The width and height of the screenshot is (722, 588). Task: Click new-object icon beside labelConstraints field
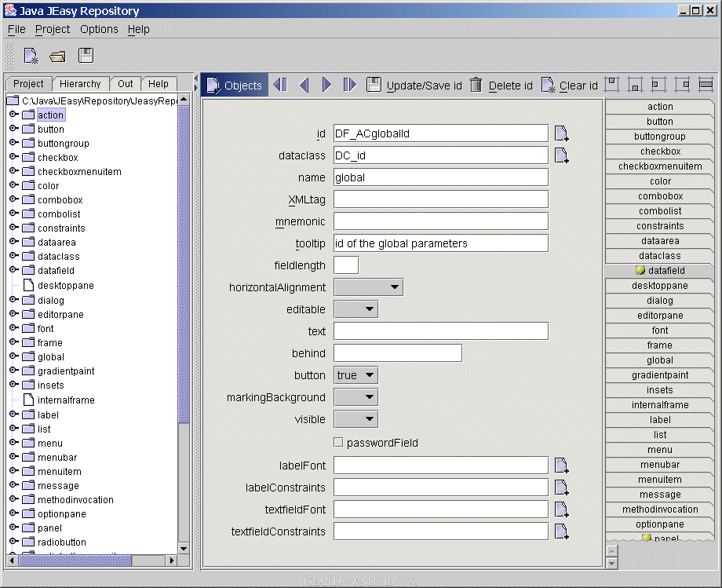[x=561, y=488]
